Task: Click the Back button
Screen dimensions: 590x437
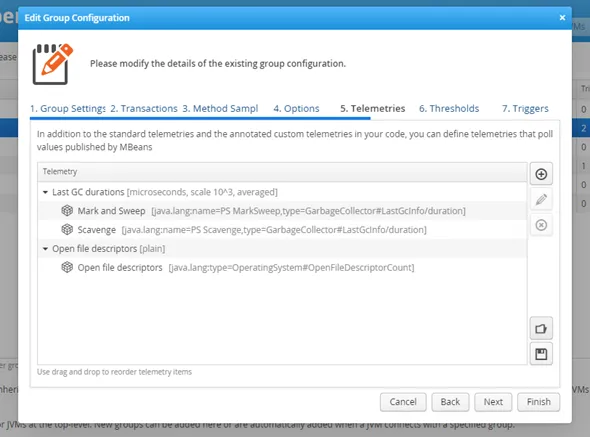Action: (450, 402)
